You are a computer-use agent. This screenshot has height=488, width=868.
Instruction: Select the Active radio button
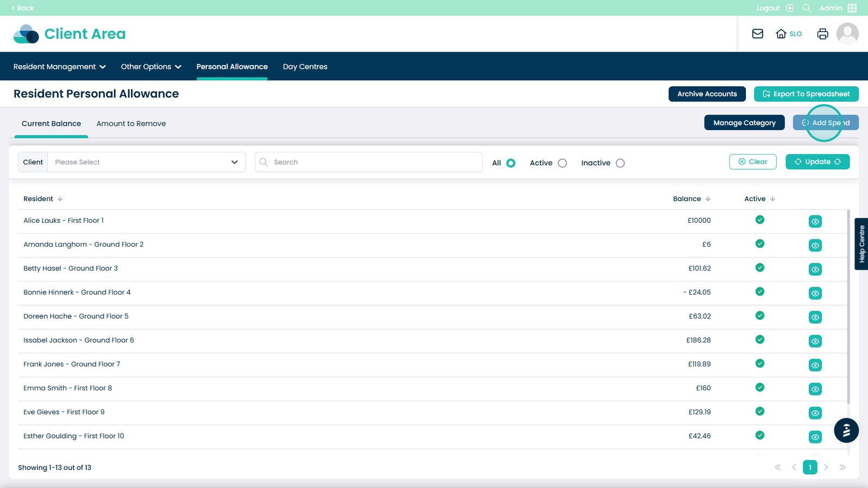click(x=562, y=163)
